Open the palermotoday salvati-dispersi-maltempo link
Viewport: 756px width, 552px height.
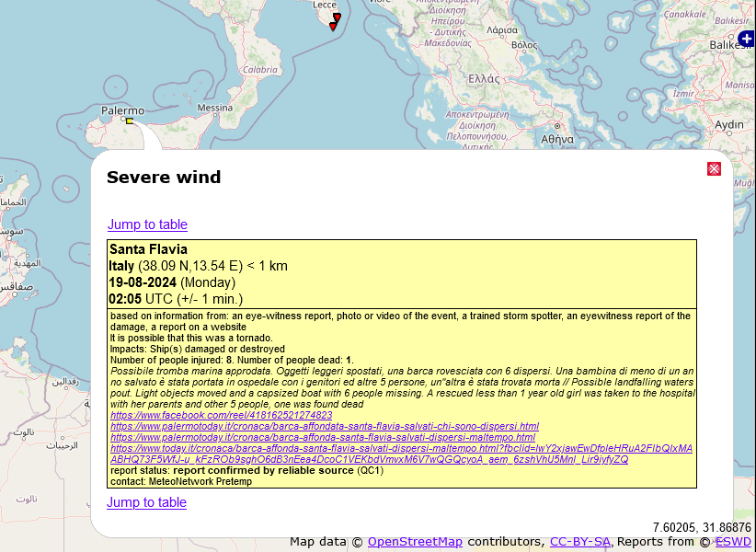pyautogui.click(x=323, y=437)
